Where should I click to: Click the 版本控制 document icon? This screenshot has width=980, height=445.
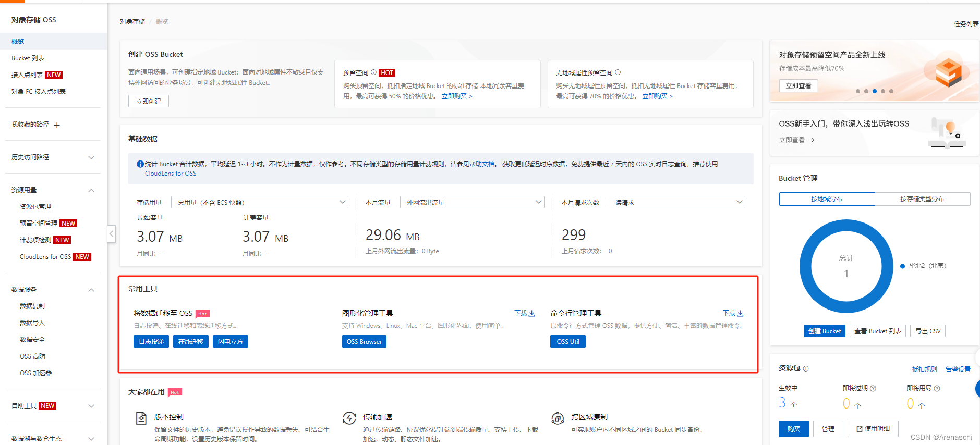point(141,418)
